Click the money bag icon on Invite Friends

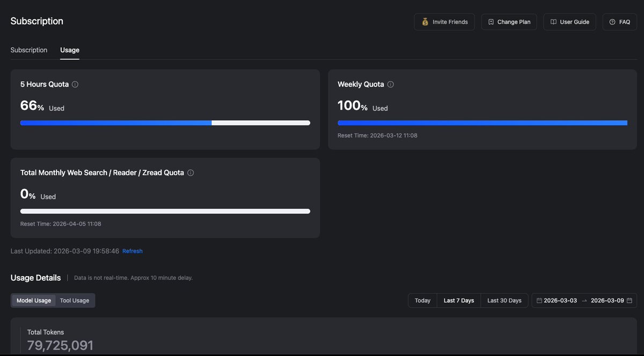[425, 22]
